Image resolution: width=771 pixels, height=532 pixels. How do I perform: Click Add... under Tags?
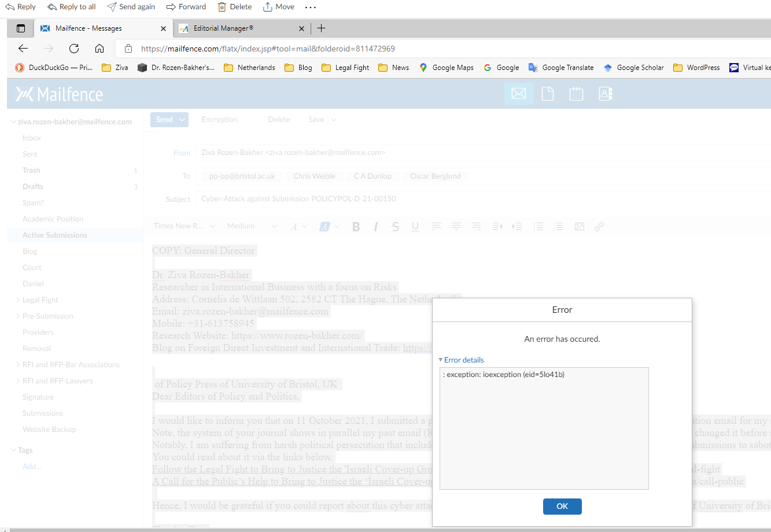pyautogui.click(x=32, y=467)
